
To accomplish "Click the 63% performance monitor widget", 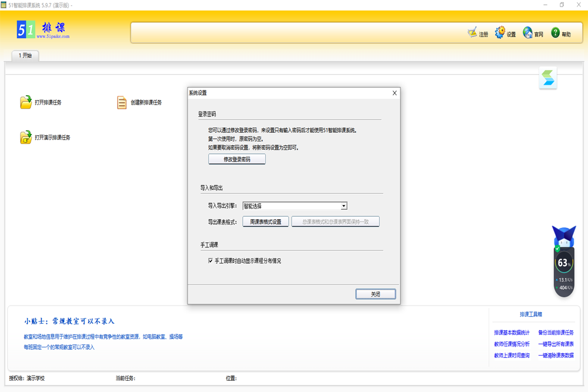I will (563, 263).
